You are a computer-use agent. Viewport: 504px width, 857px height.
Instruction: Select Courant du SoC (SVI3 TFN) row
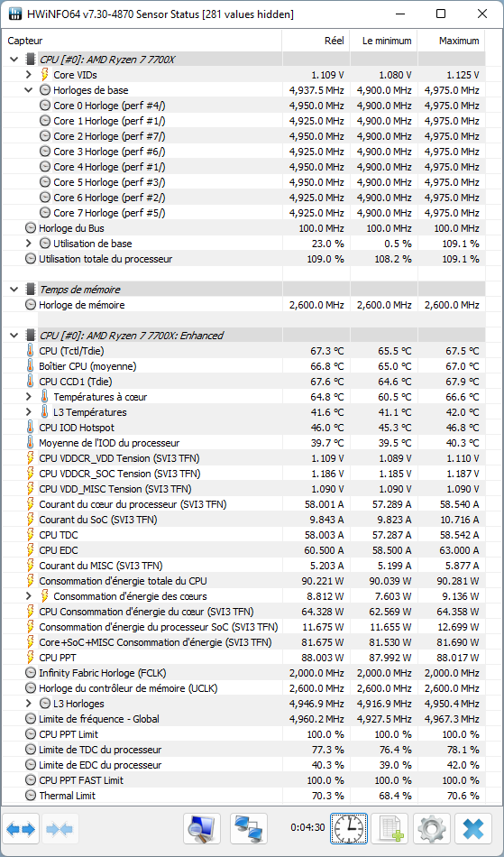pyautogui.click(x=244, y=520)
